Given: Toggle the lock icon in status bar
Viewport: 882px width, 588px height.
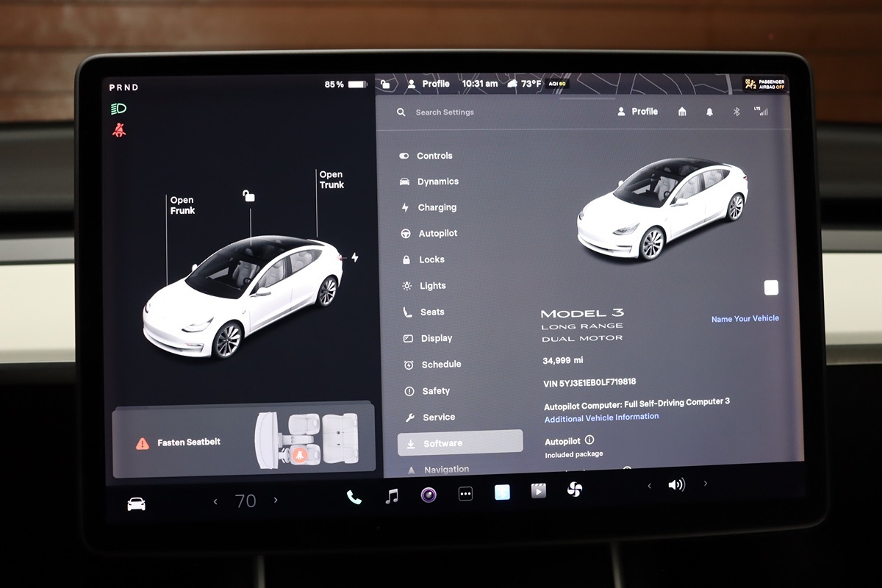Looking at the screenshot, I should tap(385, 85).
